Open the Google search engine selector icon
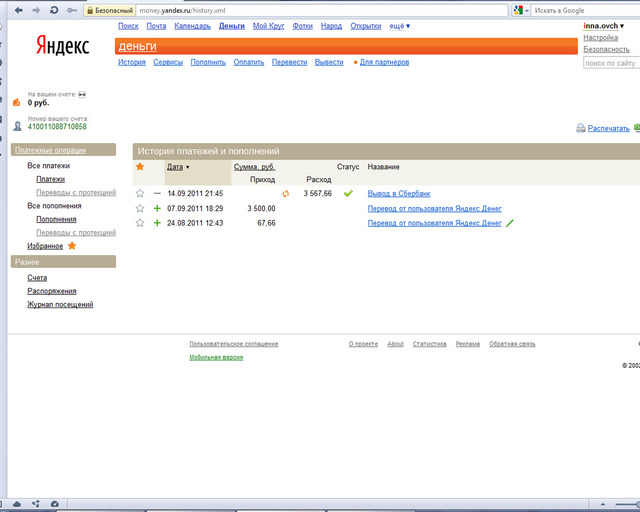This screenshot has width=640, height=512. point(521,10)
